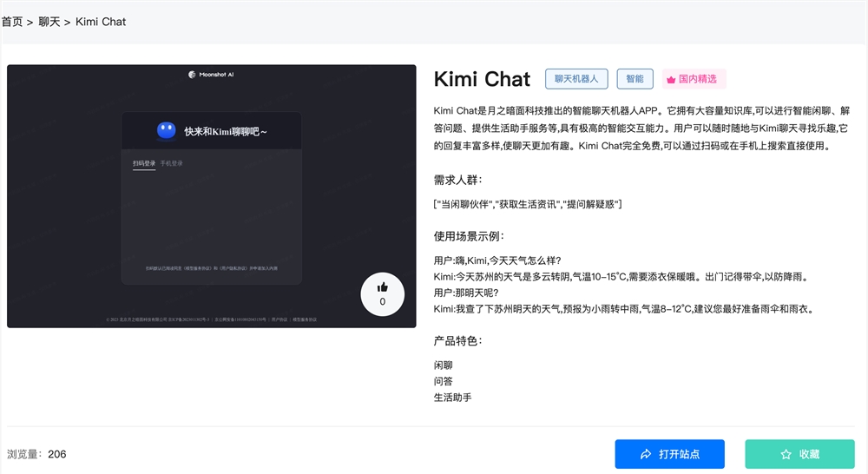The image size is (868, 474).
Task: Click the 使用场景示例 heading
Action: pos(469,236)
